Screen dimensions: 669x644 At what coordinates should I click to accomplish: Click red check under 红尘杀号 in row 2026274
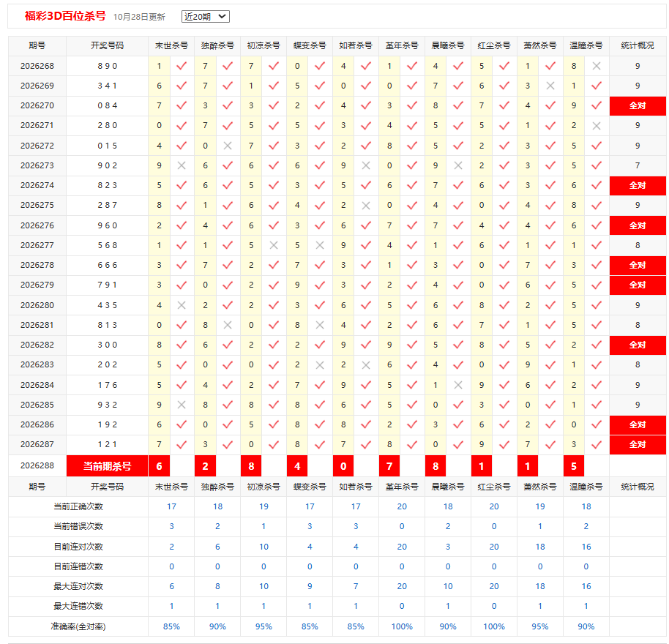[x=504, y=186]
